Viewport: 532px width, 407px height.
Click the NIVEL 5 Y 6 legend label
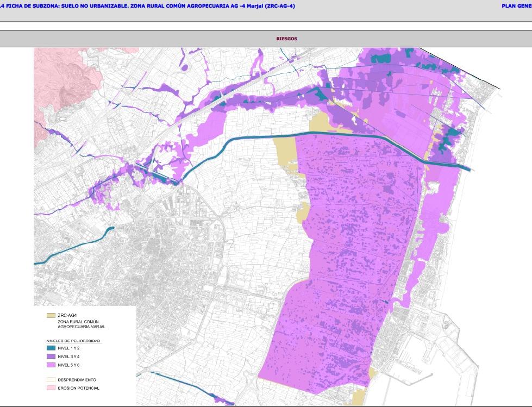click(68, 365)
